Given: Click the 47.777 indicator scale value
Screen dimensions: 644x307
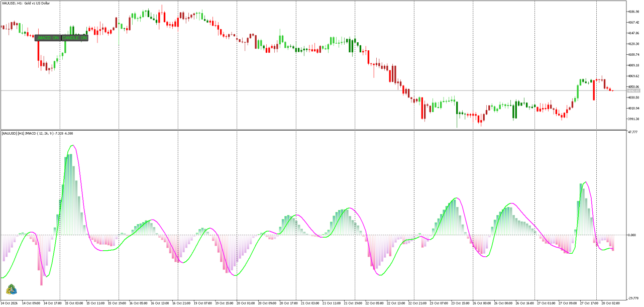Looking at the screenshot, I should pos(632,133).
